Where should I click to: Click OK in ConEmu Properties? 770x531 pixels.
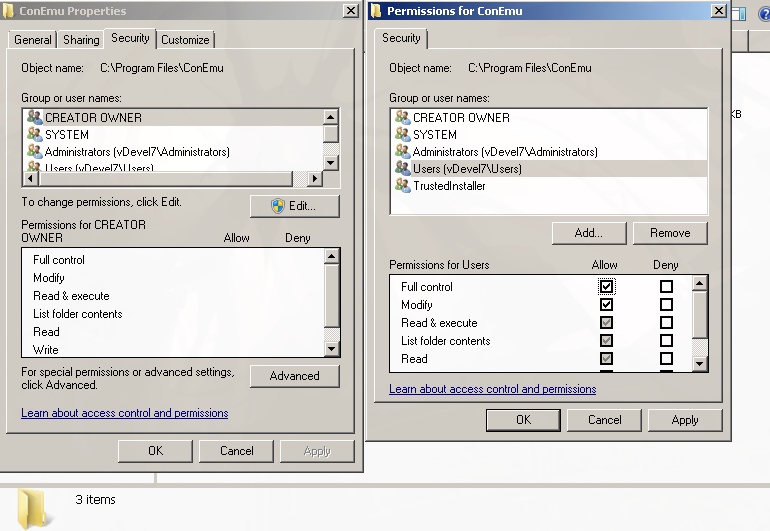click(156, 451)
